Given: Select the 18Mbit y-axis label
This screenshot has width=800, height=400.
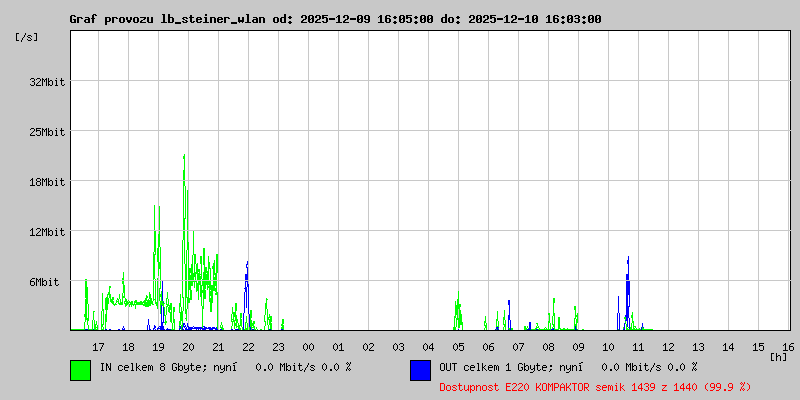Looking at the screenshot, I should click(47, 182).
